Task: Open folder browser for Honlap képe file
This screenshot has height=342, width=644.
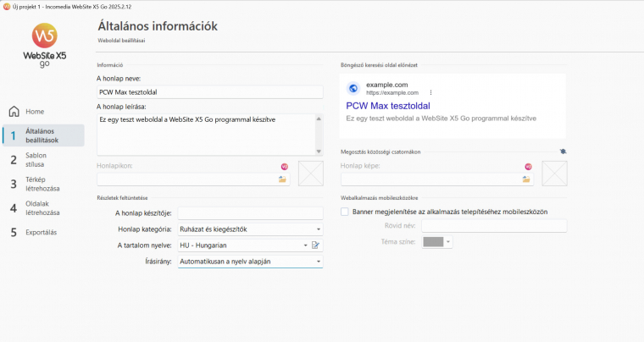Action: coord(526,179)
